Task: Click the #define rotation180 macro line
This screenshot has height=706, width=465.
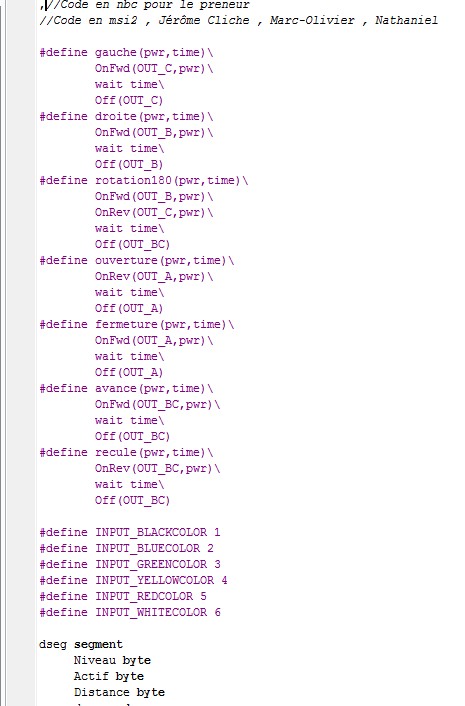Action: [144, 181]
